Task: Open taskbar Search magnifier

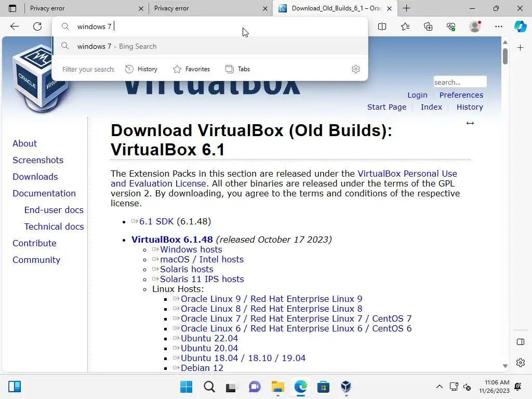Action: 209,387
